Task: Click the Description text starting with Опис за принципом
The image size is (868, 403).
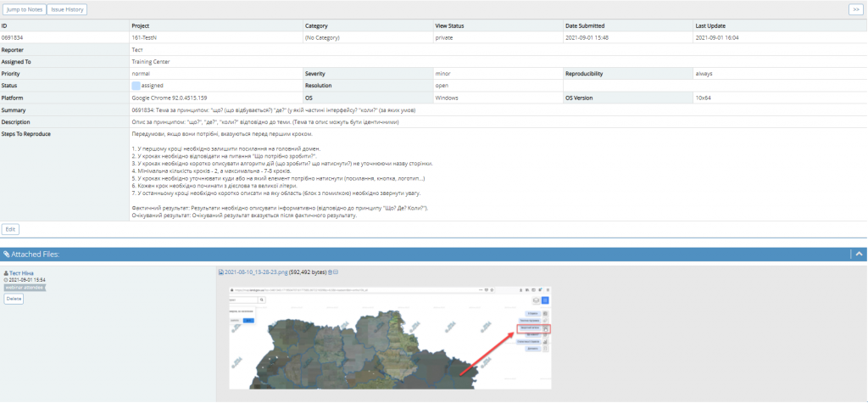Action: (265, 122)
